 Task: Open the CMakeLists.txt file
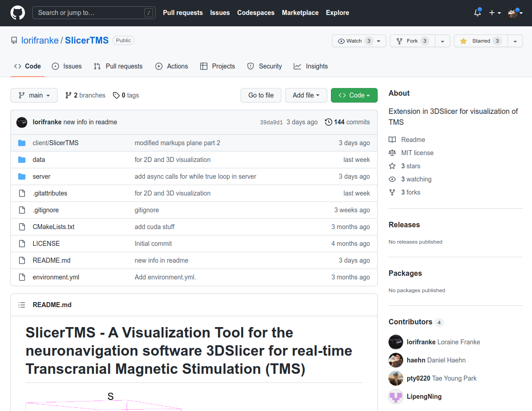[x=54, y=227]
